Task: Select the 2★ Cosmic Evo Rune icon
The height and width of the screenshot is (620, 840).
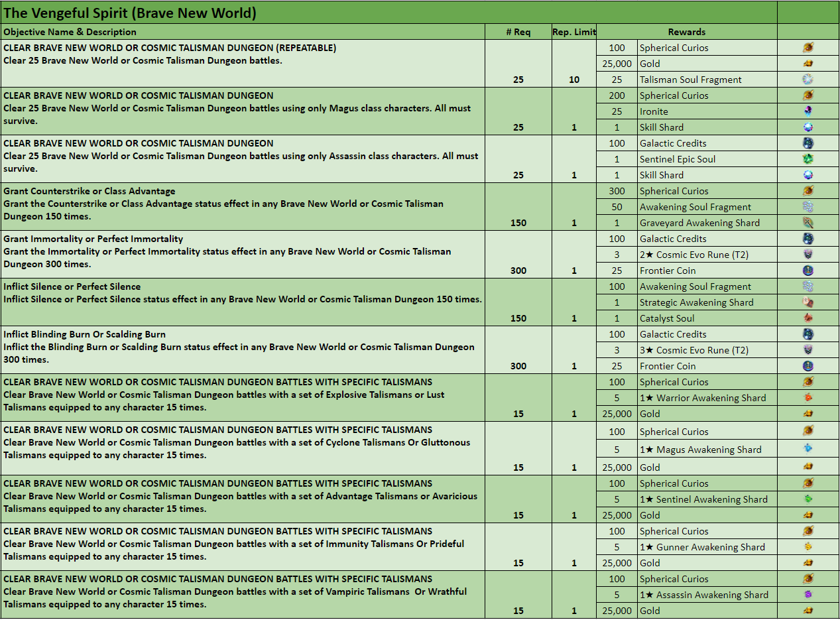Action: point(808,255)
